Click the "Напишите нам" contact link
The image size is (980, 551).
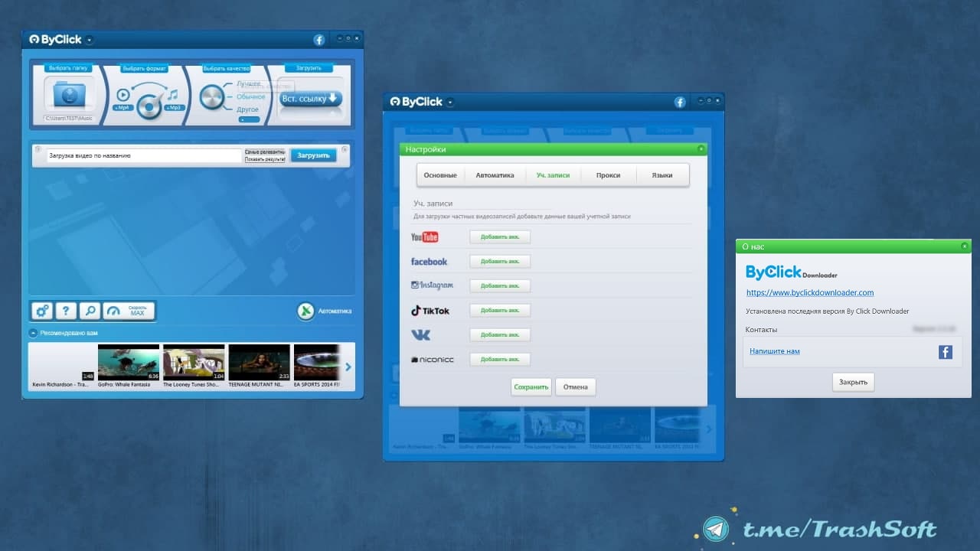click(x=775, y=351)
